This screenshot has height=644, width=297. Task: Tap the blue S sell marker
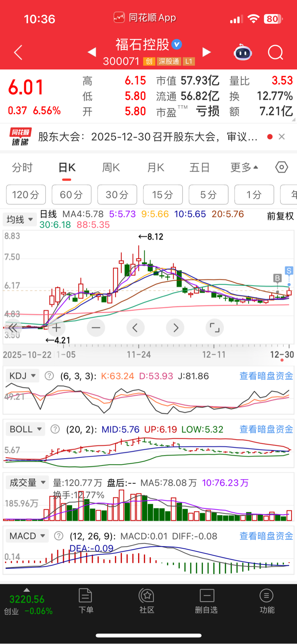288,270
